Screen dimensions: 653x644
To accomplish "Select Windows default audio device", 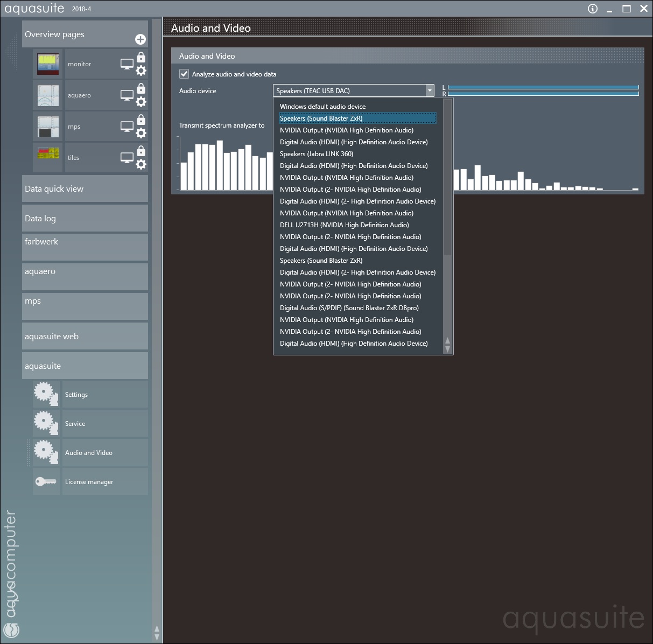I will tap(358, 107).
